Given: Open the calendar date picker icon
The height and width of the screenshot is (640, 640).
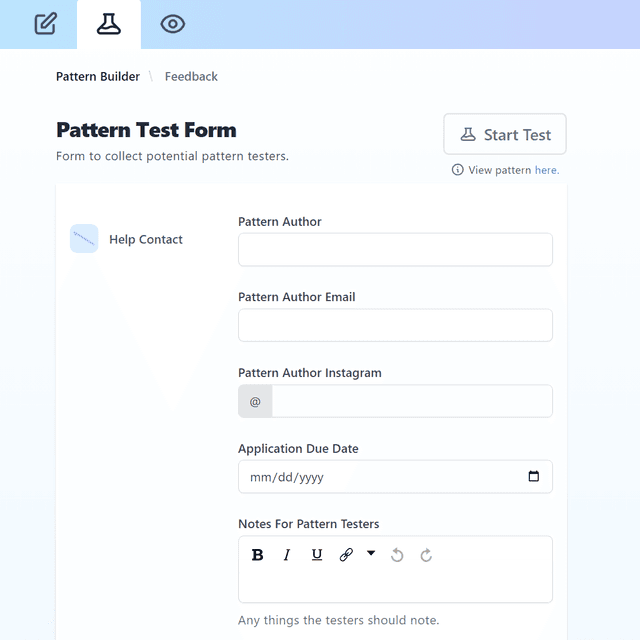Looking at the screenshot, I should tap(533, 477).
